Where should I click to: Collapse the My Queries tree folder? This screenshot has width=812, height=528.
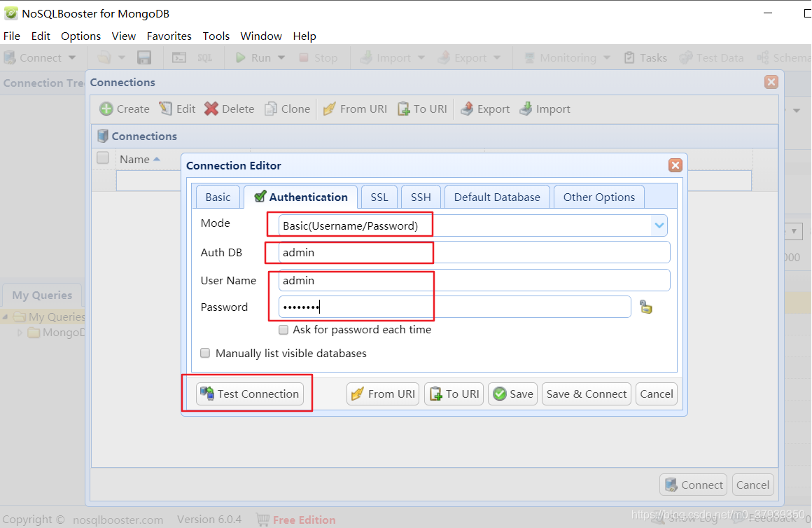pyautogui.click(x=5, y=317)
